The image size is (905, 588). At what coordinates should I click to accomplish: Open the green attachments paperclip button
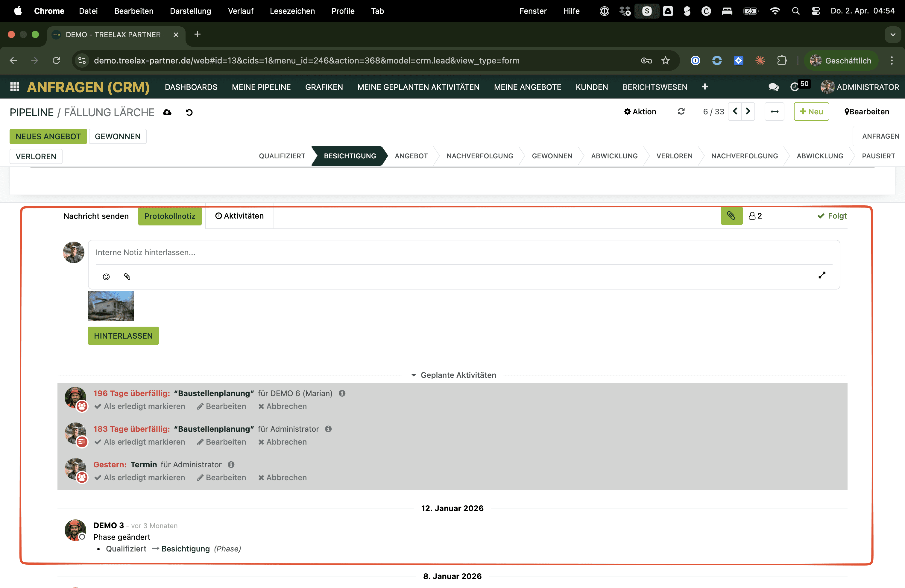[731, 216]
